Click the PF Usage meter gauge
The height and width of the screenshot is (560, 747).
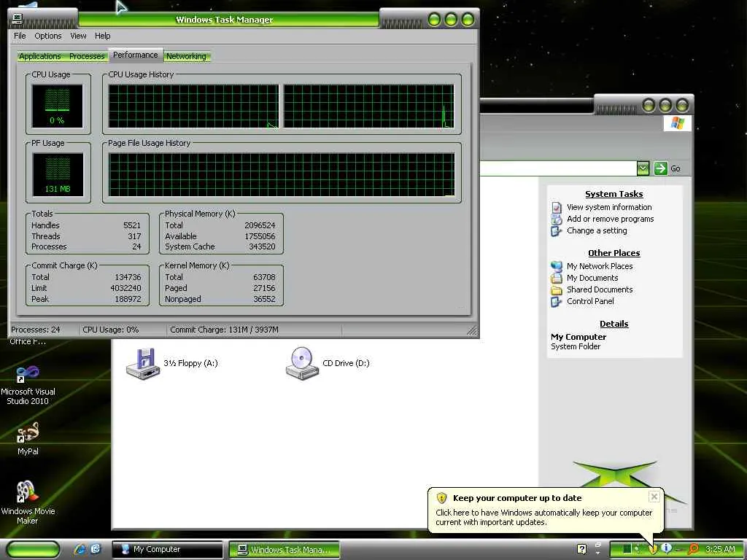(x=58, y=174)
